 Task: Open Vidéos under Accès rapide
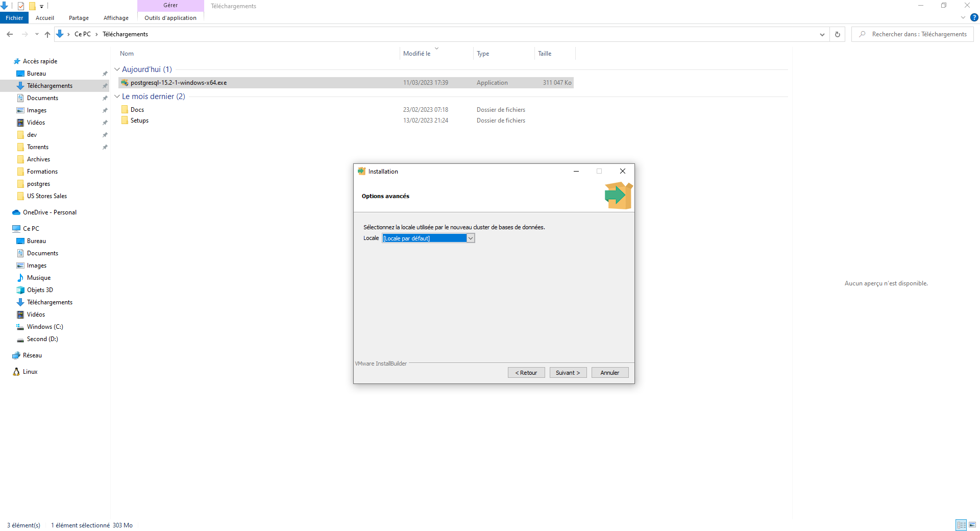[36, 123]
